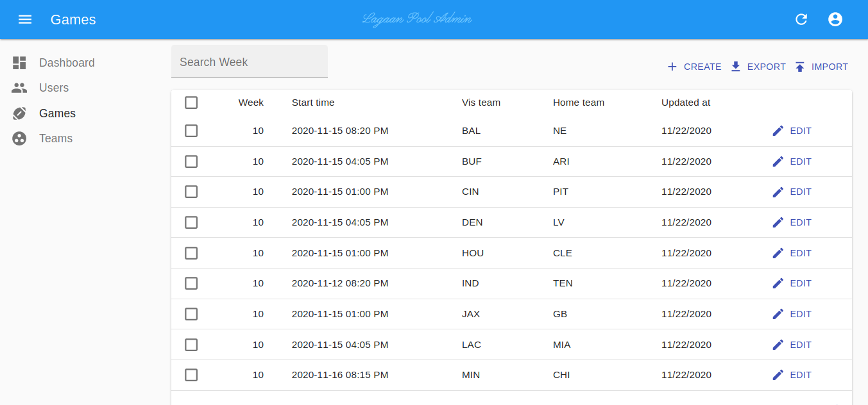Open the hamburger navigation menu

[25, 19]
